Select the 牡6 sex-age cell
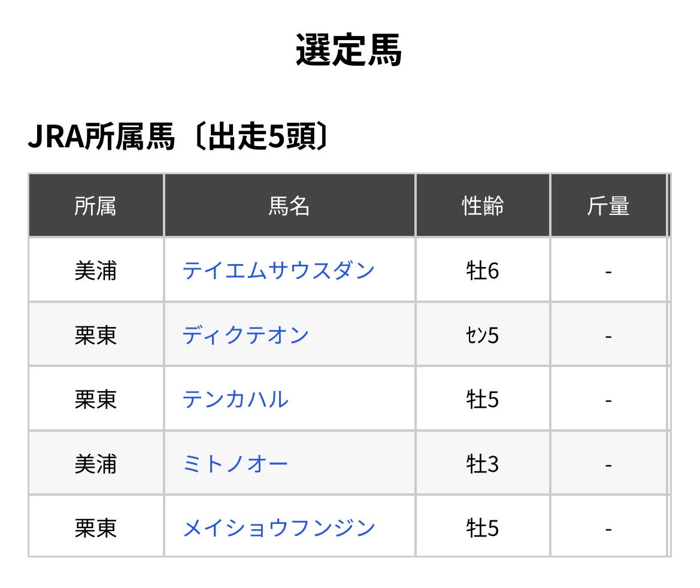700x588 pixels. (483, 271)
